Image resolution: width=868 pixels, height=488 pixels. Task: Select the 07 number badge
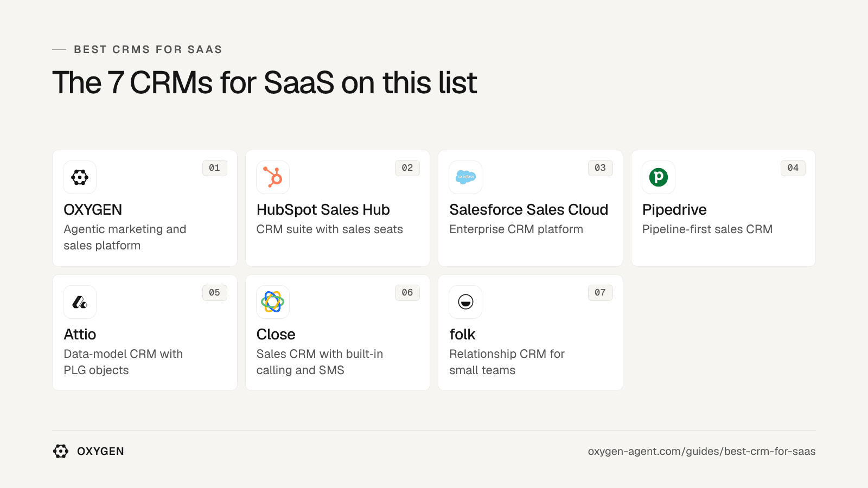601,293
